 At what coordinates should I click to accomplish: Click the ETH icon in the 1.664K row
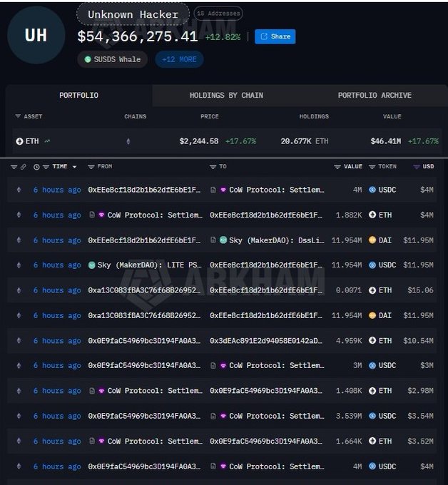click(x=372, y=441)
